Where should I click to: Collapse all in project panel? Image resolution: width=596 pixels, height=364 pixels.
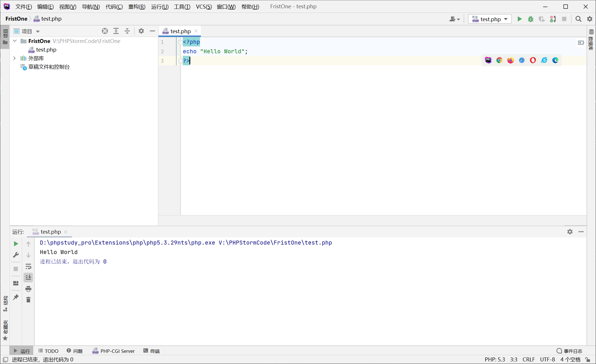click(127, 31)
